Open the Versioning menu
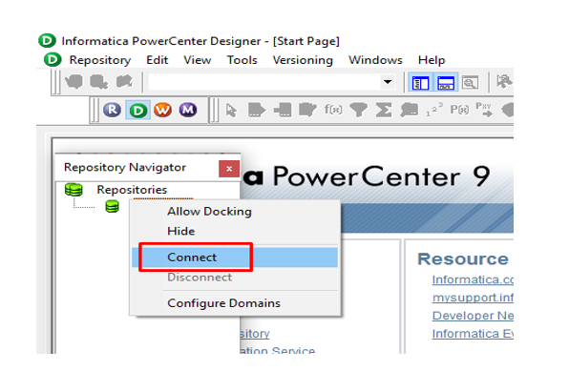 pyautogui.click(x=303, y=60)
